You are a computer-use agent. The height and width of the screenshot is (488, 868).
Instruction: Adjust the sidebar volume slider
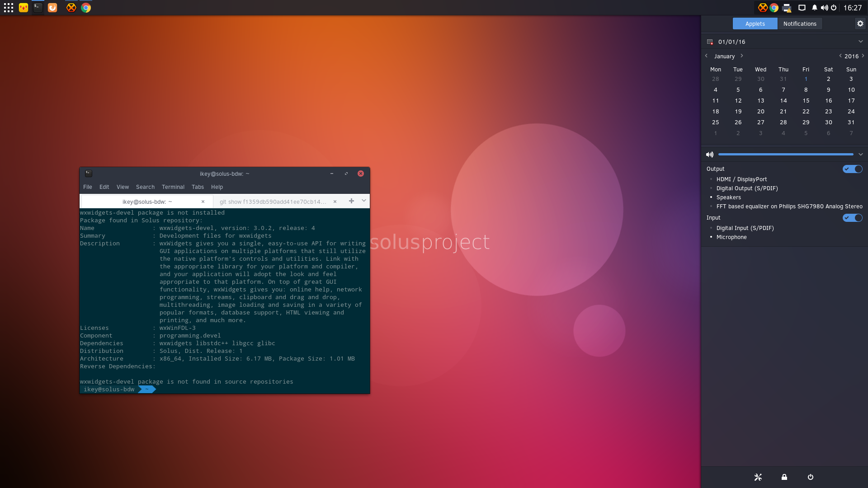(x=785, y=155)
